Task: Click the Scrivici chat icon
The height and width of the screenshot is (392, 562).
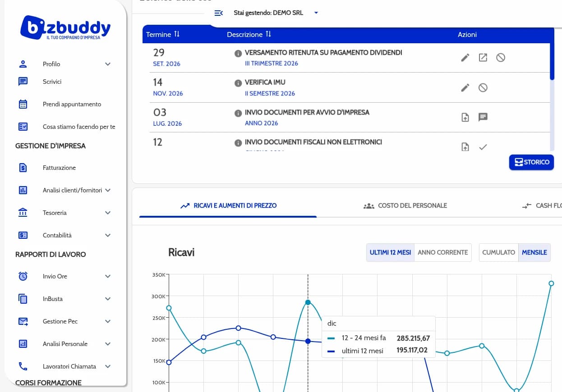Action: (23, 82)
